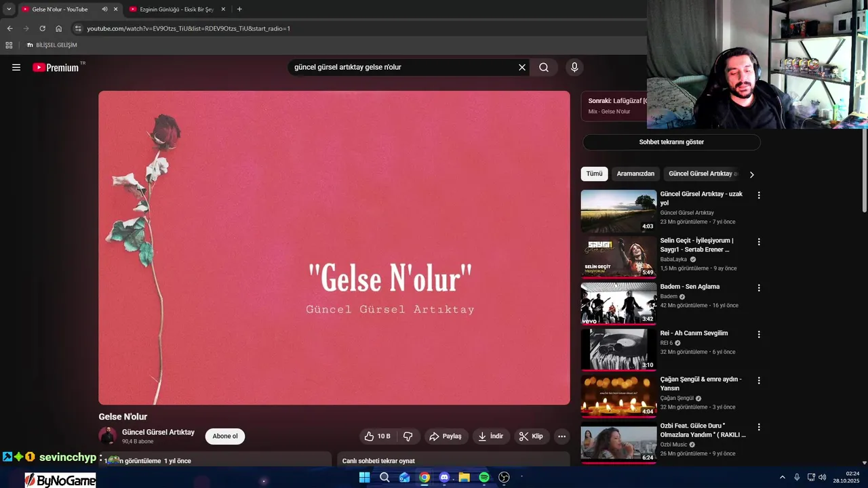Open the 'uzak yol' video thumbnail
Screen dimensions: 868x488
click(618, 211)
